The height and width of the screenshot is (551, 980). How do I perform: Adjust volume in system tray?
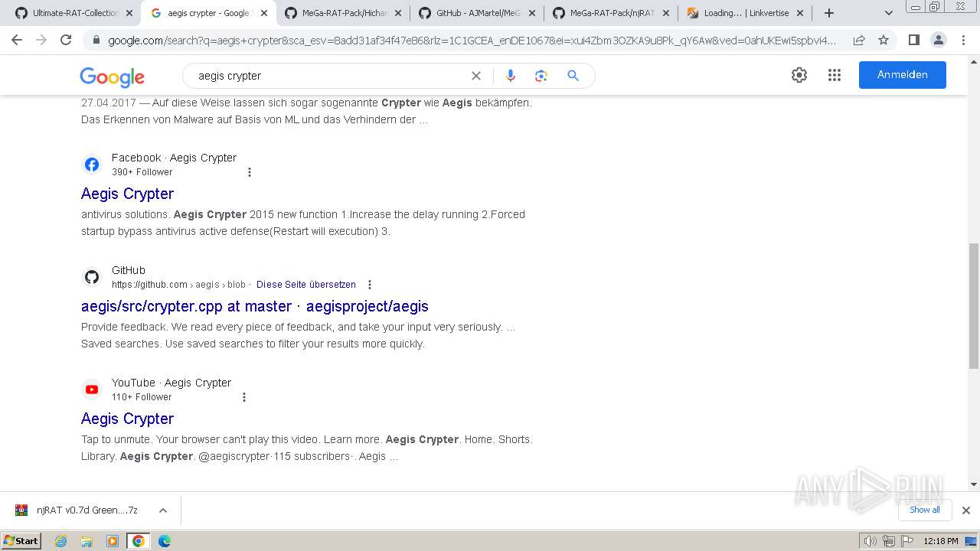pos(870,541)
